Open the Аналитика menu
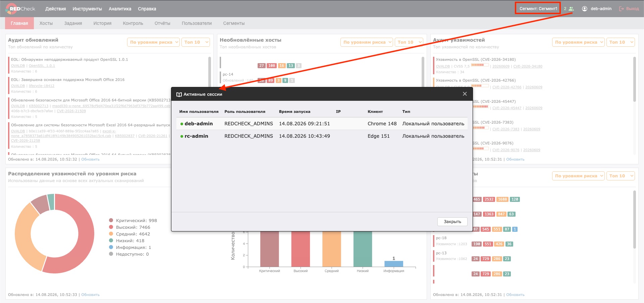 [x=120, y=9]
